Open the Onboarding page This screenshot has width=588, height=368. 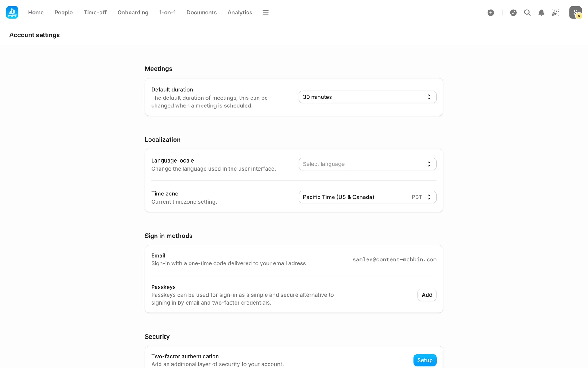coord(133,13)
